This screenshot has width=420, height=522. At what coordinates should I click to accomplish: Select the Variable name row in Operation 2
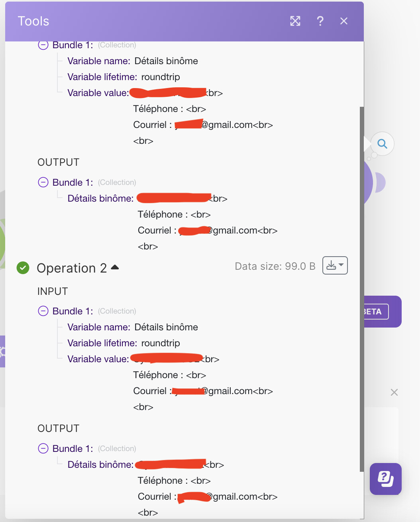pos(132,327)
